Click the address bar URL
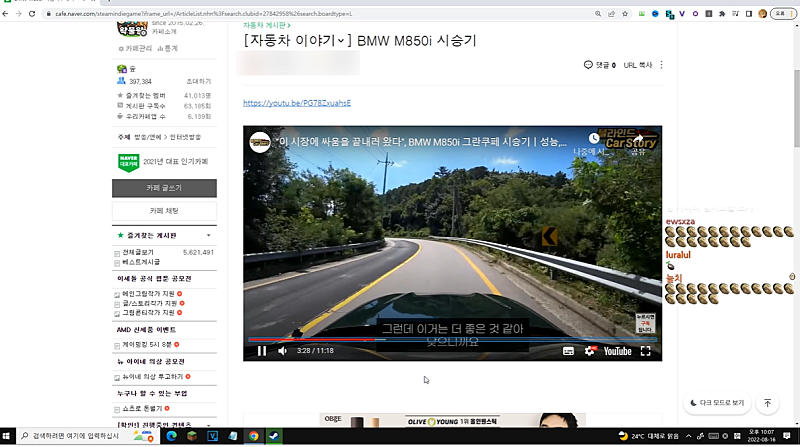 204,14
